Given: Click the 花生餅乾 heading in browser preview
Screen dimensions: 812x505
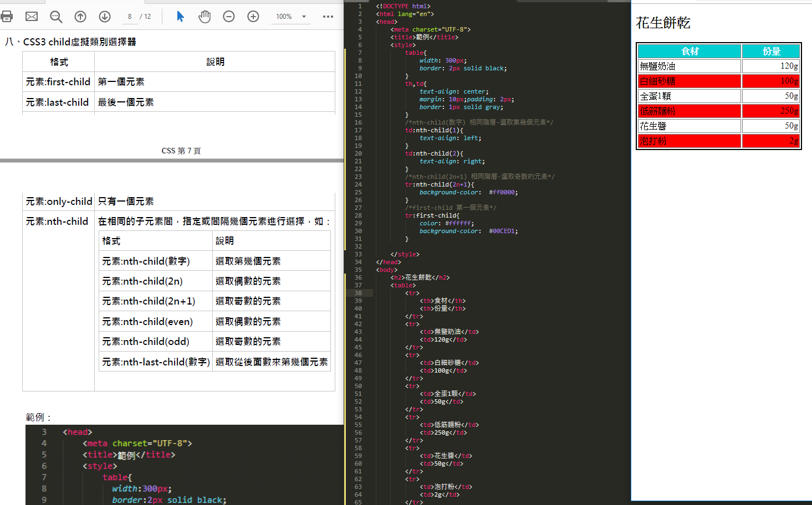Looking at the screenshot, I should (x=663, y=23).
